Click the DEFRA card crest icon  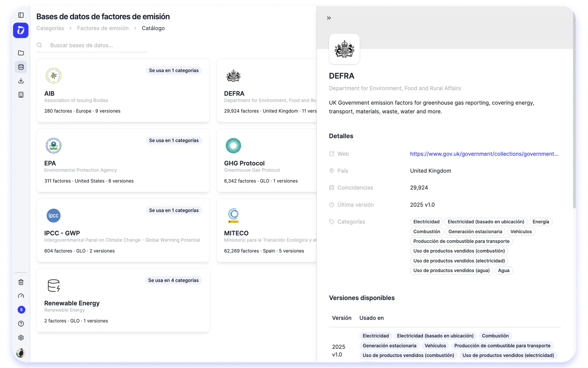(233, 76)
